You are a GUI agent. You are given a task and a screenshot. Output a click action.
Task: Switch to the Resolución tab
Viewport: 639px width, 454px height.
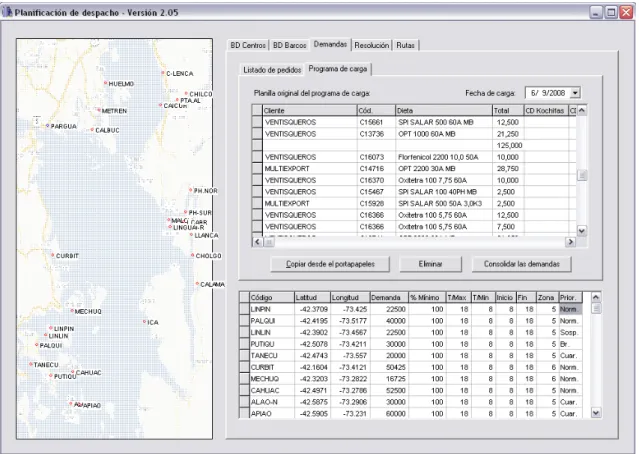(x=372, y=45)
